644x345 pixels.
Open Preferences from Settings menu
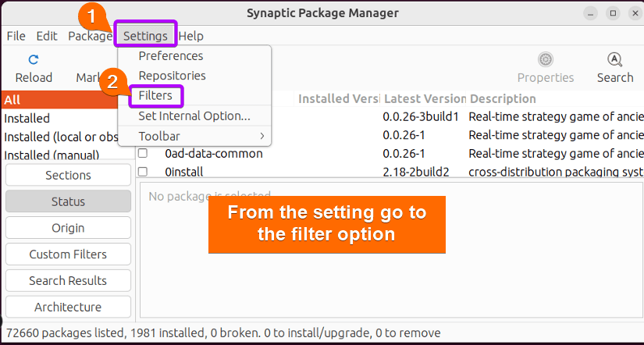click(171, 56)
